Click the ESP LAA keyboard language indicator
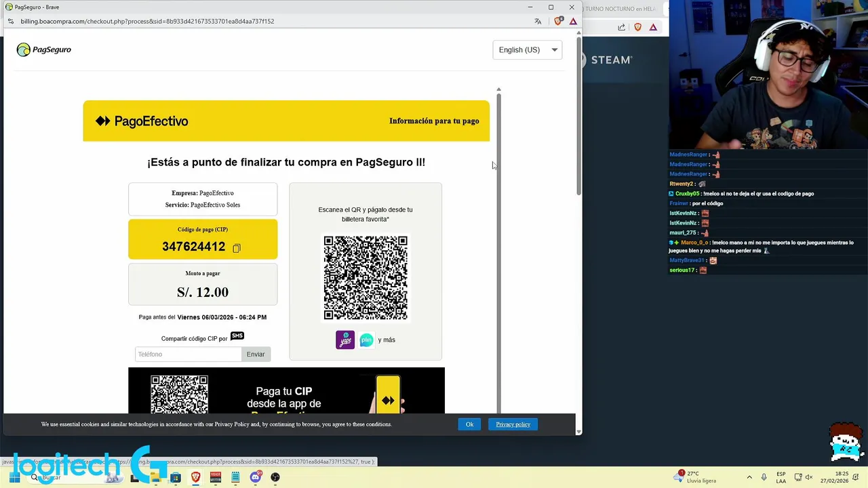The width and height of the screenshot is (868, 488). (781, 477)
